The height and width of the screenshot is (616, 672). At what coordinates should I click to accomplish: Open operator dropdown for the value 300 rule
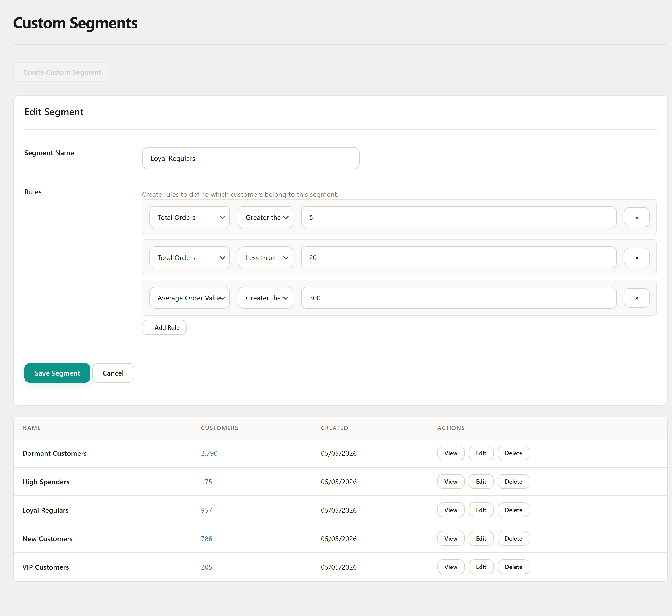[x=265, y=298]
